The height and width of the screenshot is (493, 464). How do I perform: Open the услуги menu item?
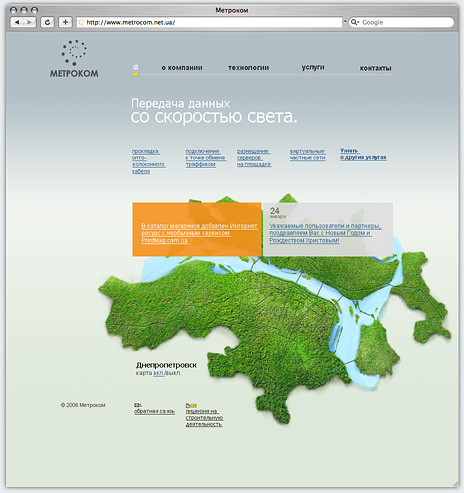click(x=313, y=67)
